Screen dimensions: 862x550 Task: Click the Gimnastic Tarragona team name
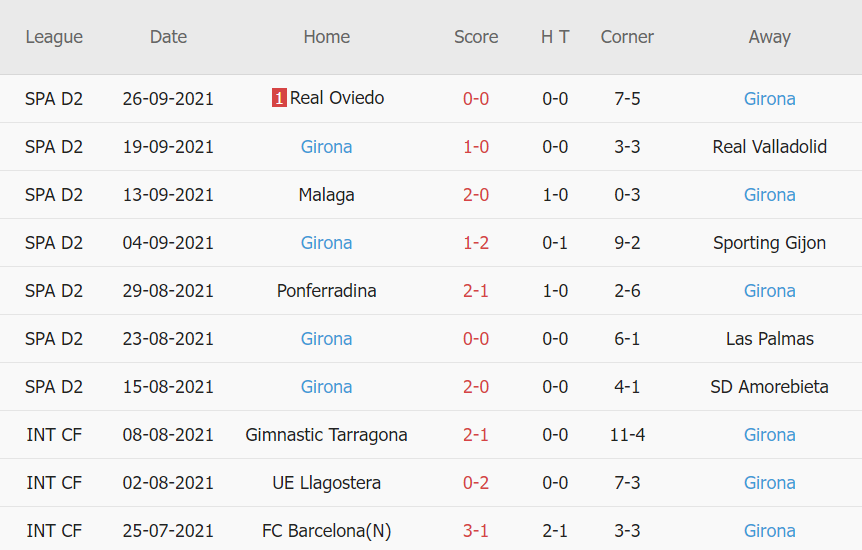click(326, 435)
